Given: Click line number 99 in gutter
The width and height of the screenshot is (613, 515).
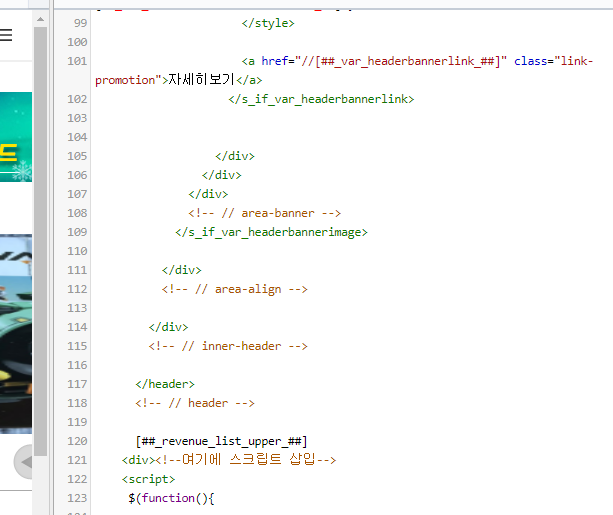Looking at the screenshot, I should click(80, 23).
